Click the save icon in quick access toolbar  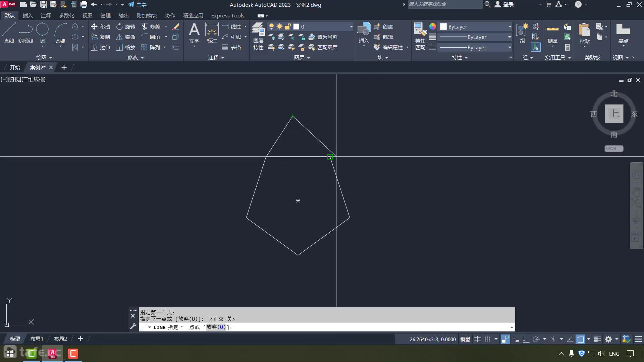pos(43,4)
